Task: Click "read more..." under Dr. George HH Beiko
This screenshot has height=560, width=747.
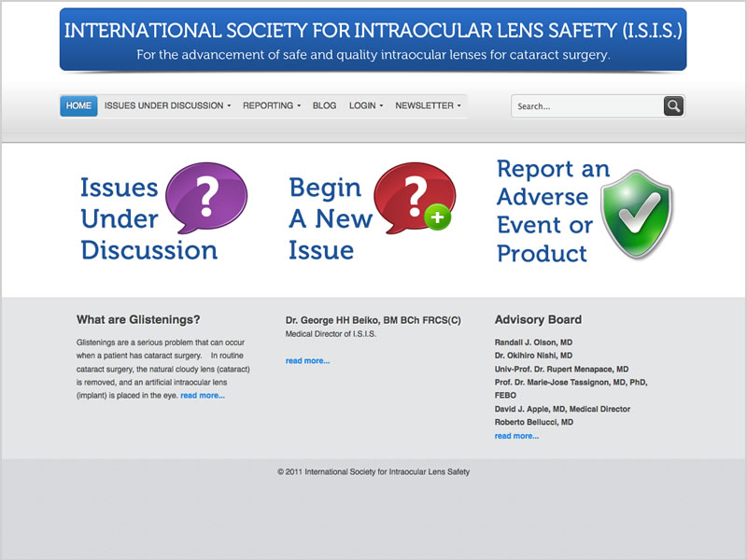Action: pos(308,360)
